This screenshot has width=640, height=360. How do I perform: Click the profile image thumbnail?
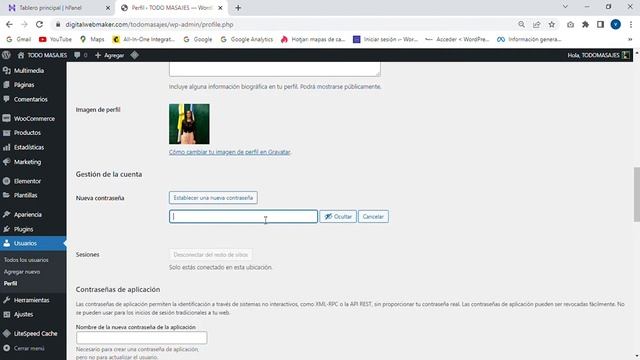[189, 124]
